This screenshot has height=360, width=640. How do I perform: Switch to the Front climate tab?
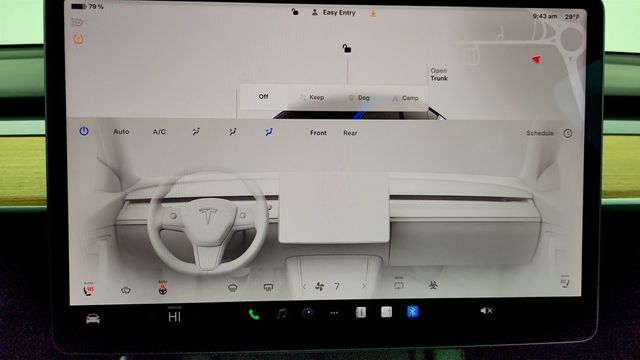coord(318,133)
